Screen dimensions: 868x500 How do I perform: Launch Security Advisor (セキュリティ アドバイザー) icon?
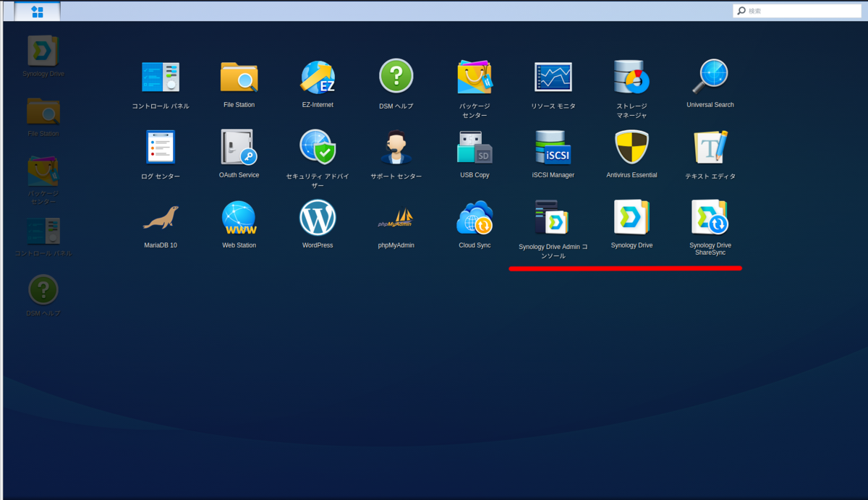click(x=318, y=147)
